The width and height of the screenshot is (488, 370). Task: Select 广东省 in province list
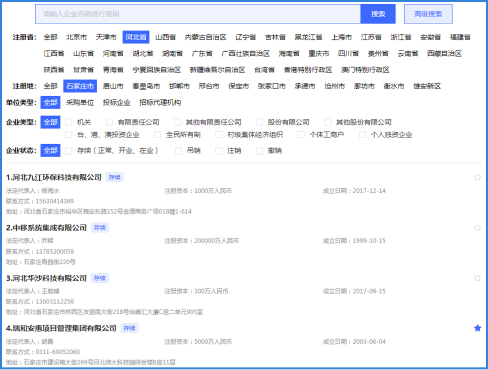[x=202, y=53]
